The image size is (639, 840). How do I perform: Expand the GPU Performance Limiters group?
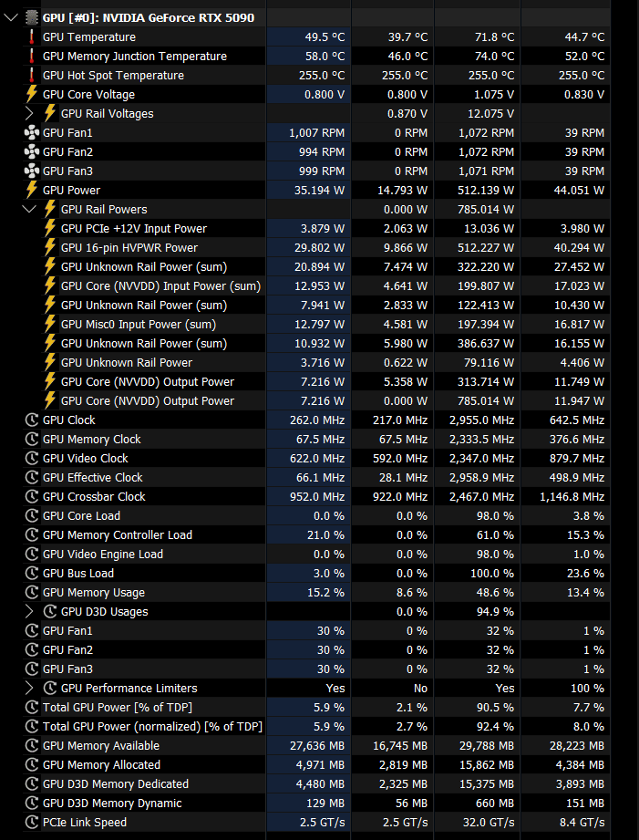pos(29,688)
